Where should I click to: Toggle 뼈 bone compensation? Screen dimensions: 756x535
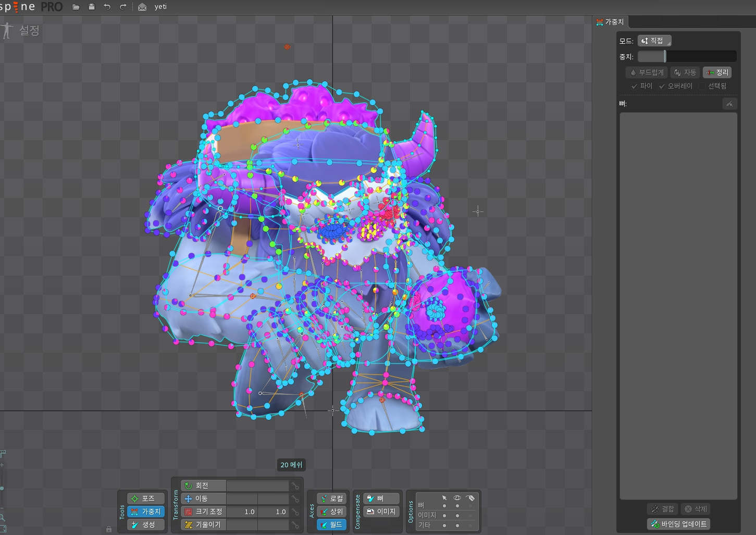(x=381, y=499)
